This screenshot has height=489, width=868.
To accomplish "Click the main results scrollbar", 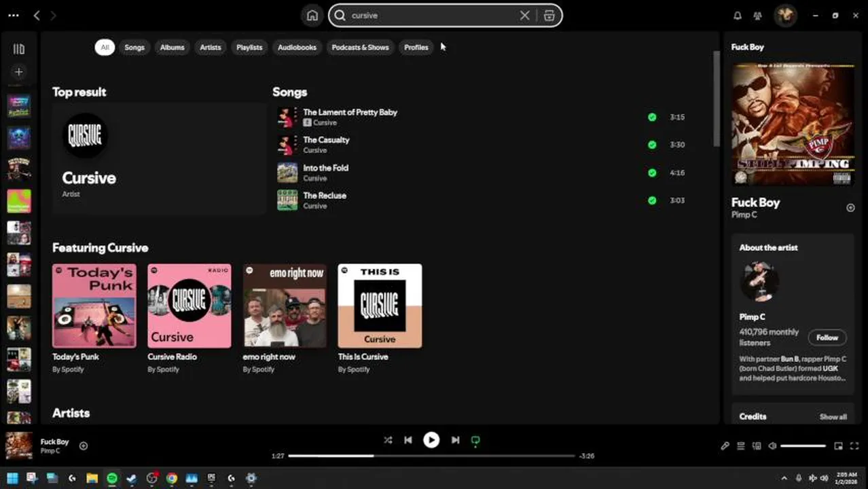I will coord(716,98).
